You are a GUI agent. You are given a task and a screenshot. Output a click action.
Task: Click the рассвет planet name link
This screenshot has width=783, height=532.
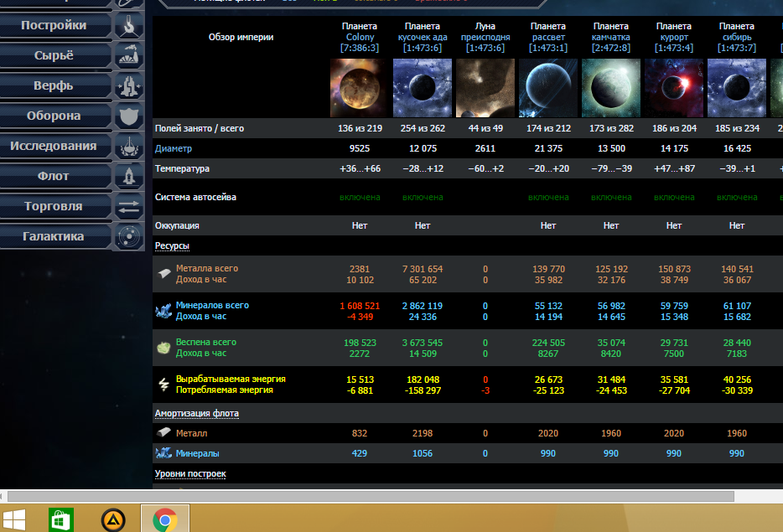coord(548,37)
